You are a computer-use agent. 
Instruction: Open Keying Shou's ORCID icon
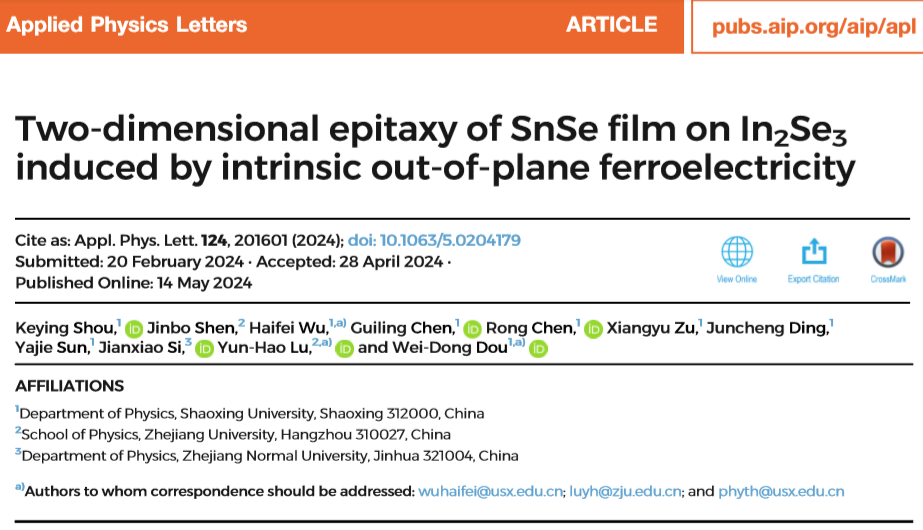pyautogui.click(x=135, y=328)
